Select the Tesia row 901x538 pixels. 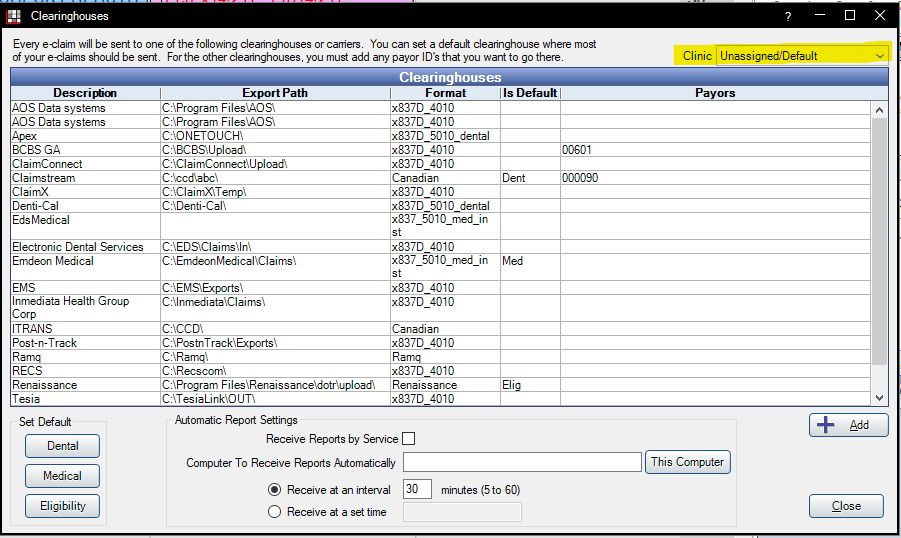tap(440, 399)
